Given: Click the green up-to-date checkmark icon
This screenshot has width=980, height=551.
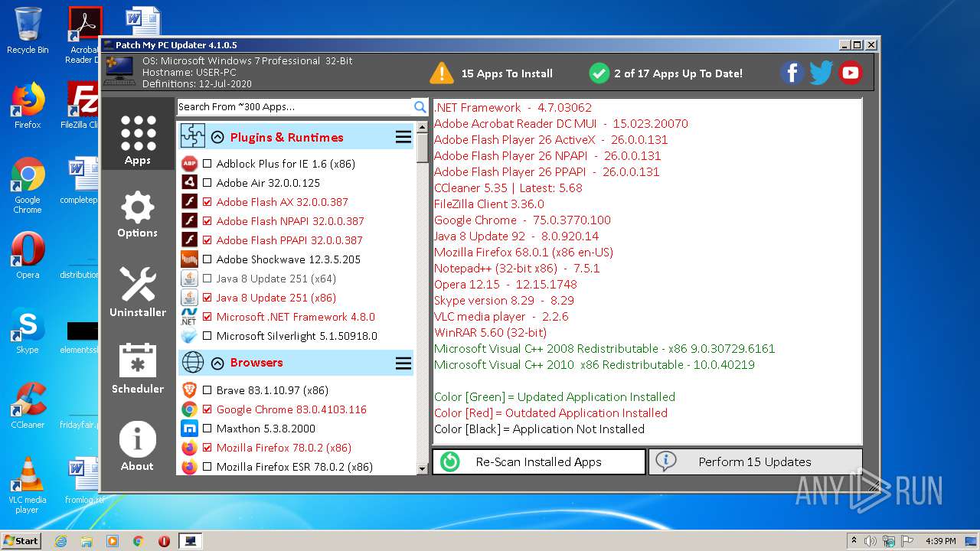Looking at the screenshot, I should (x=599, y=73).
